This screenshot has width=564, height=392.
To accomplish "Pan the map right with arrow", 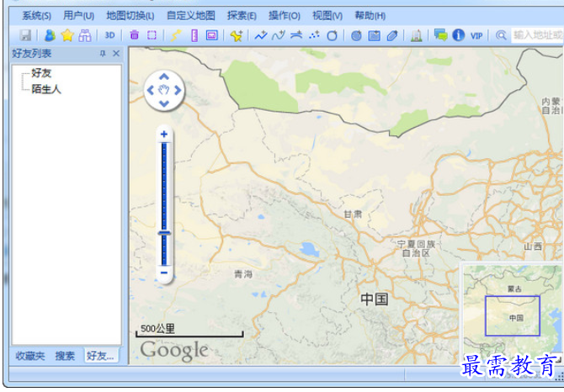I will click(178, 90).
